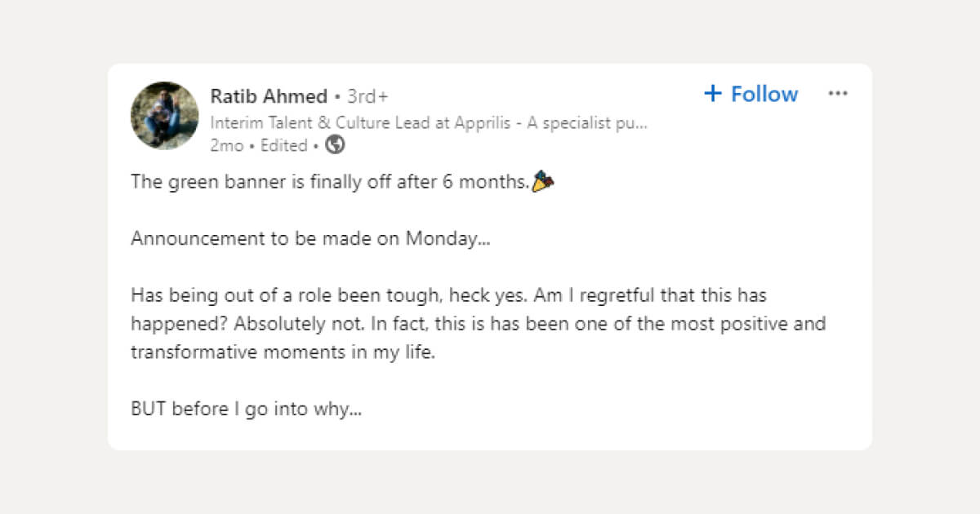Click the celebration emoji ending the first line
The width and height of the screenshot is (980, 514).
tap(544, 180)
